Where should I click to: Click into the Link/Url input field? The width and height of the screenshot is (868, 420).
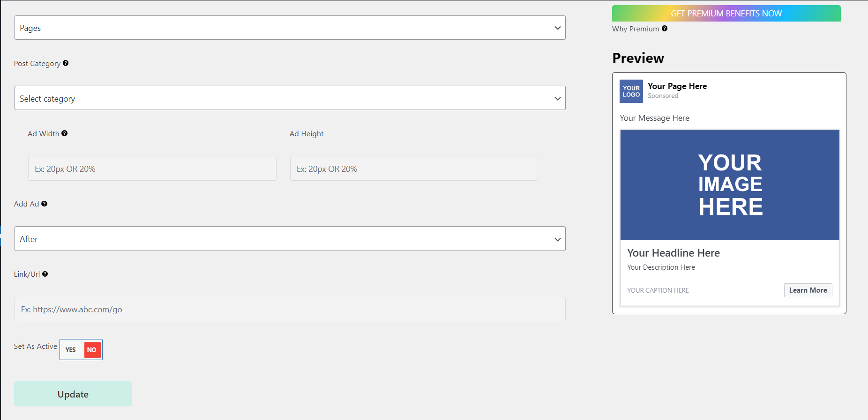[290, 309]
